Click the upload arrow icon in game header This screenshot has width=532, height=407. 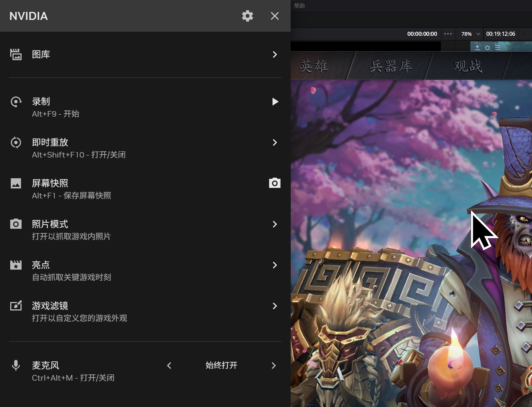(477, 47)
